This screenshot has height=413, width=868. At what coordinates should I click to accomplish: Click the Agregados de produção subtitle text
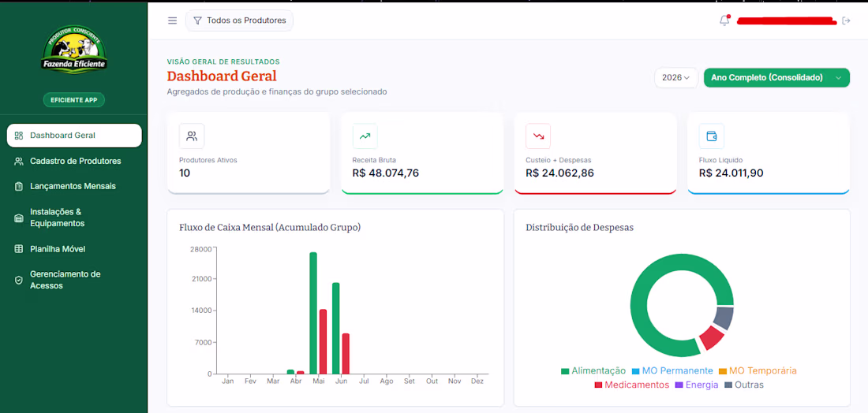click(277, 91)
